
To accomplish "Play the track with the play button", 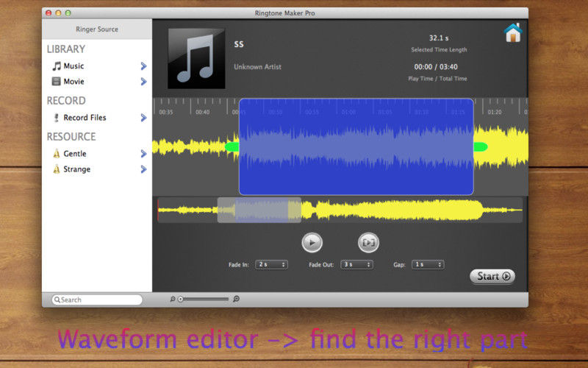I will 312,243.
